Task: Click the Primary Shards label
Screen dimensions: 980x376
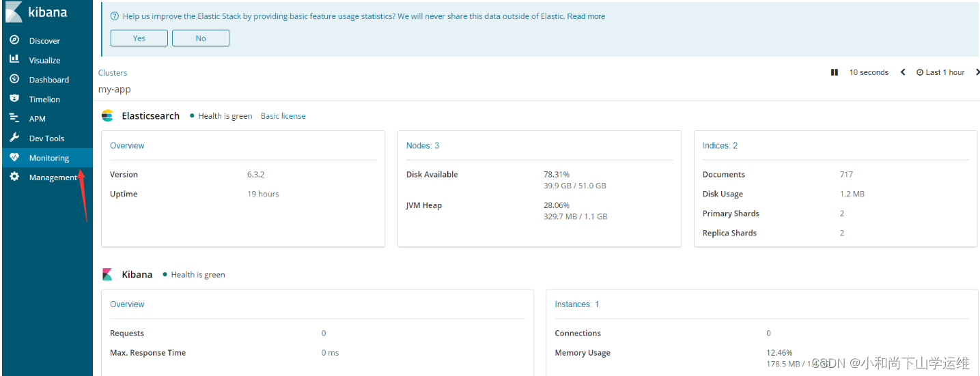Action: coord(731,214)
